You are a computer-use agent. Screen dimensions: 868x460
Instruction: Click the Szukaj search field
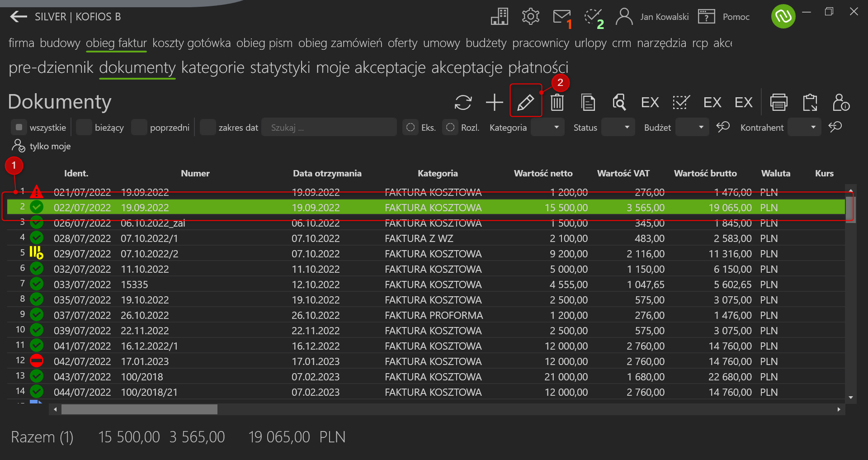point(329,127)
